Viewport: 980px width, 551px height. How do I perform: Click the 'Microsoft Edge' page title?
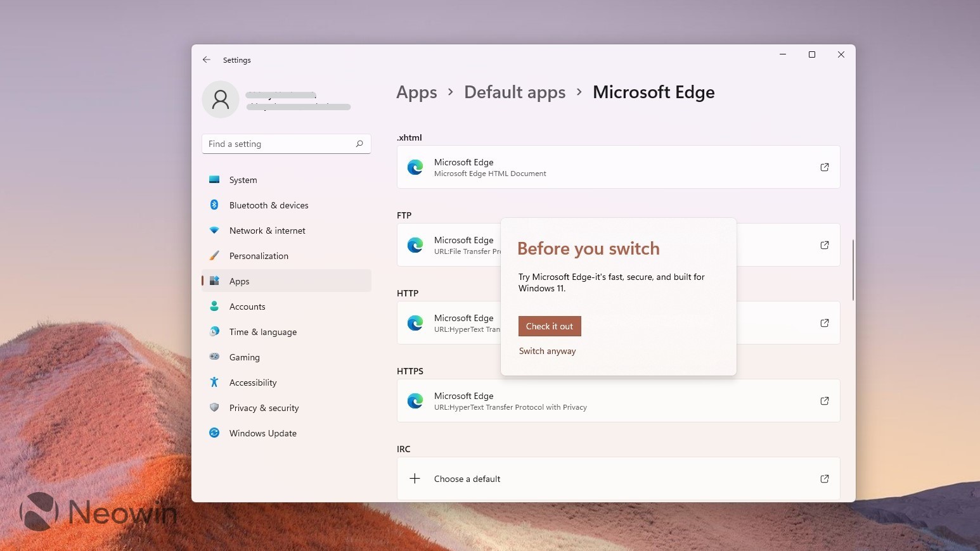click(654, 92)
